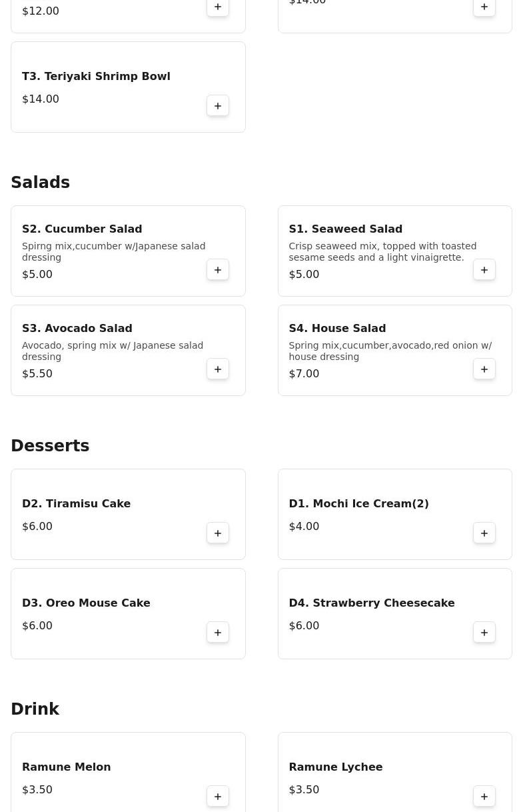Open the S4. House Salad item title
Screen dimensions: 523x812
[337, 328]
